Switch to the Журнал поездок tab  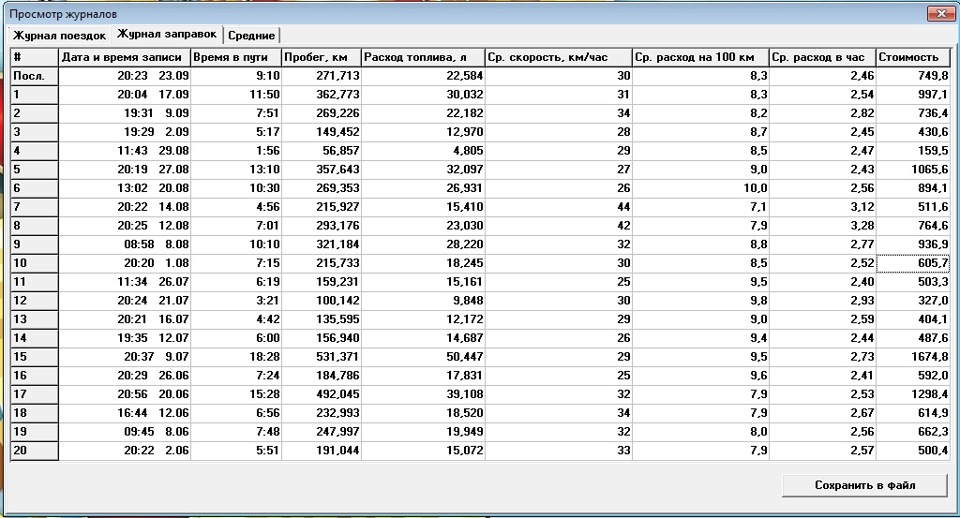click(59, 36)
